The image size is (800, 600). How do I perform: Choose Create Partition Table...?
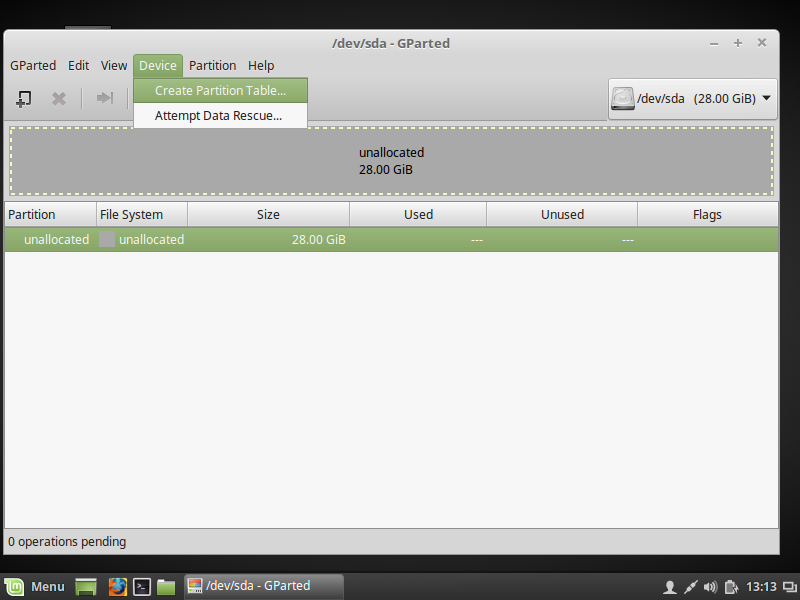220,90
